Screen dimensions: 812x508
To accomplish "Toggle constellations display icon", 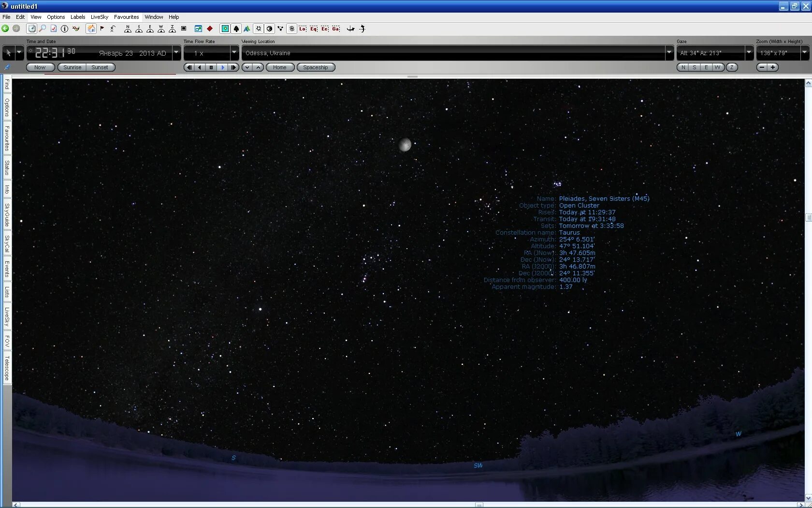I will click(x=280, y=29).
